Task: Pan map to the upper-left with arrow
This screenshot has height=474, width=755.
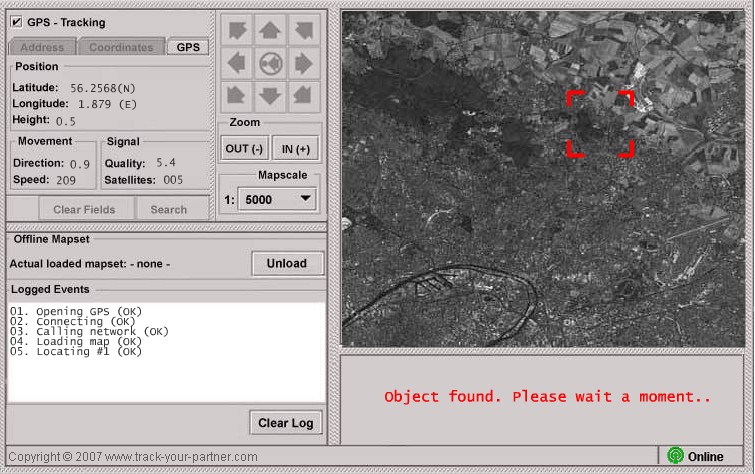Action: pos(237,31)
